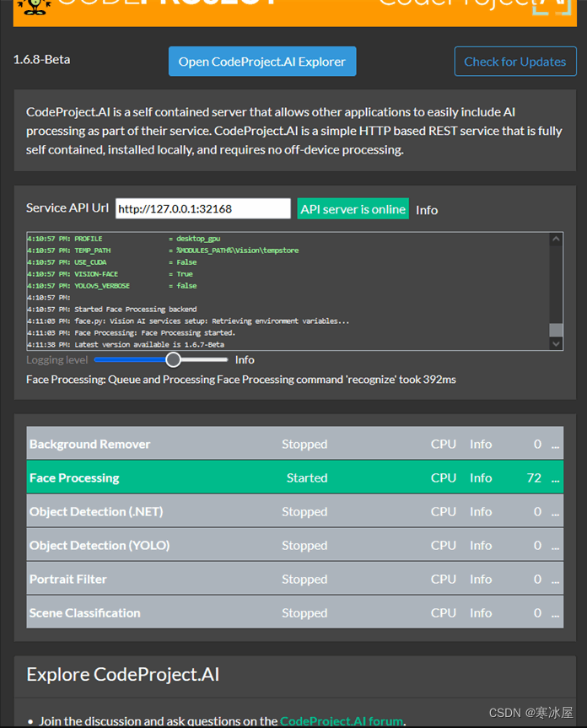This screenshot has height=728, width=587.
Task: Open the CodeProject.AI forum link
Action: 341,721
